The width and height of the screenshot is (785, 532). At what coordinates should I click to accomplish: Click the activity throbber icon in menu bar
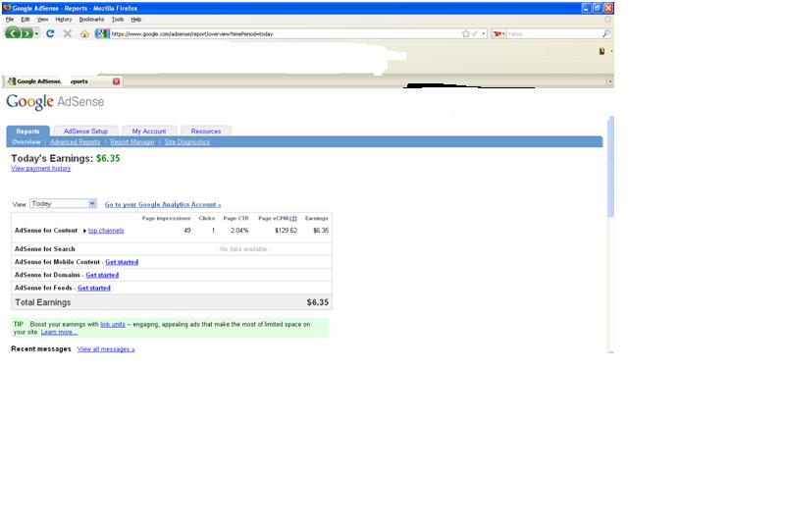coord(607,20)
